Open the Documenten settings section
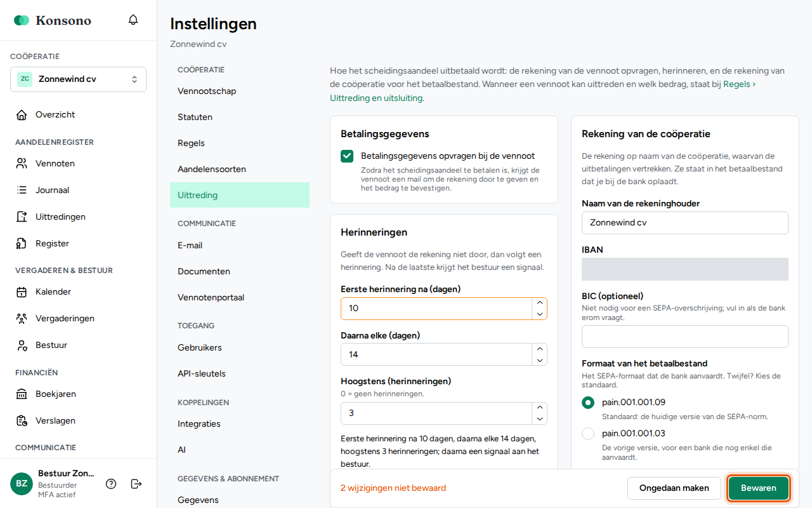 coord(240,272)
